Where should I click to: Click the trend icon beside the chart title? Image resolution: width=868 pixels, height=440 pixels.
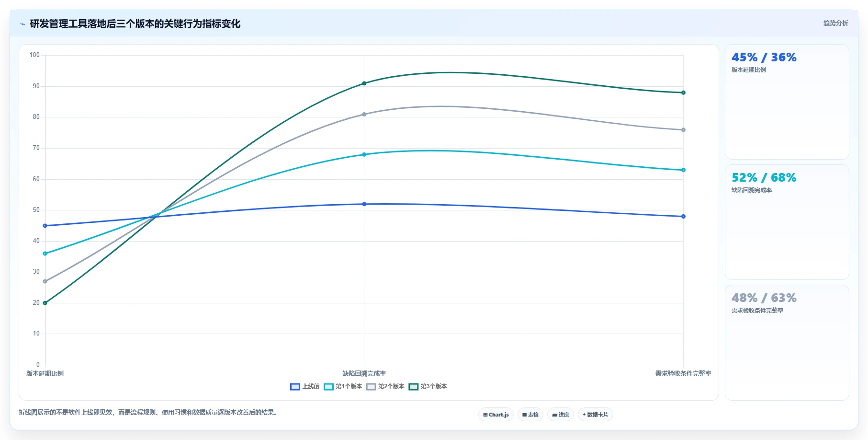[x=23, y=24]
